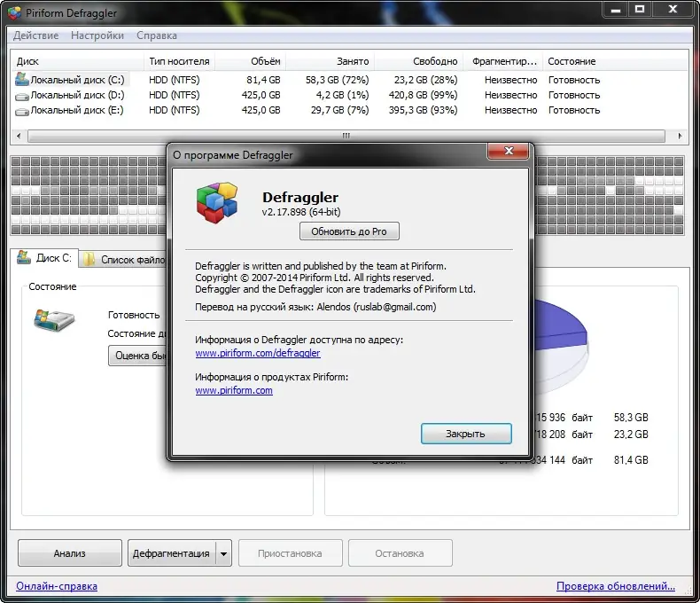
Task: Click the folder icon on Список файлов tab
Action: pyautogui.click(x=89, y=259)
